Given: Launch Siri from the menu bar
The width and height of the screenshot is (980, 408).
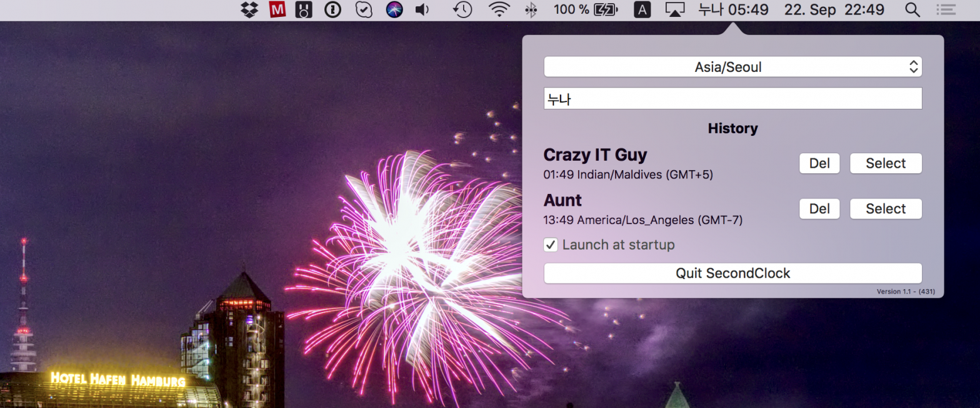Looking at the screenshot, I should click(x=394, y=9).
